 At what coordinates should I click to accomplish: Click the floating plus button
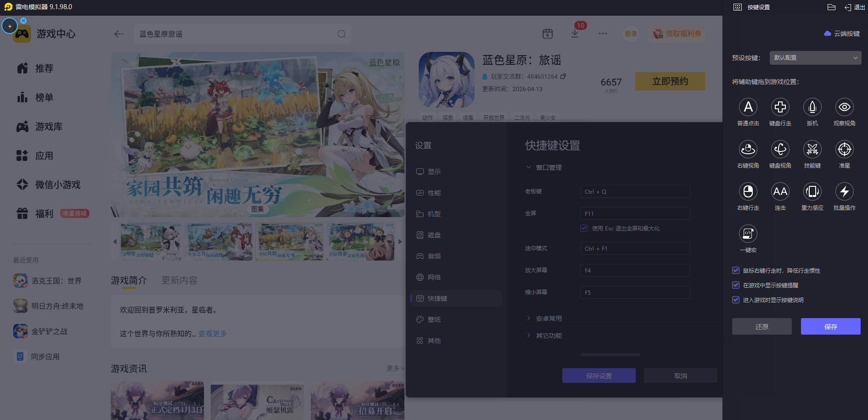[x=10, y=26]
